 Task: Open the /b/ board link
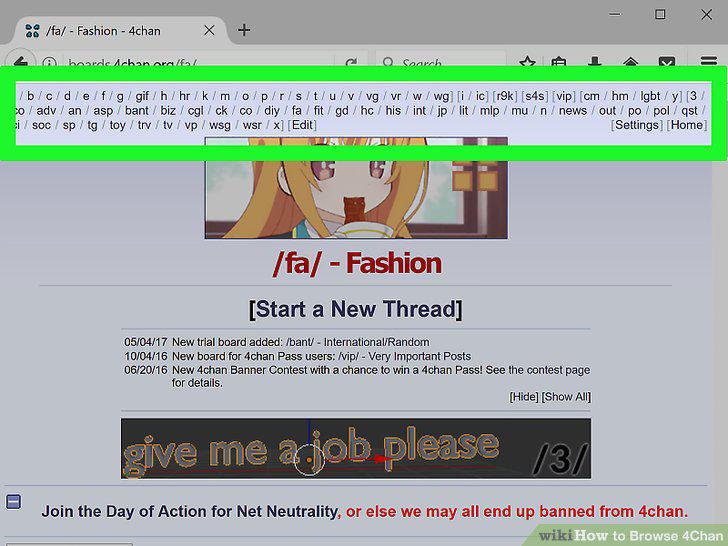pos(30,96)
